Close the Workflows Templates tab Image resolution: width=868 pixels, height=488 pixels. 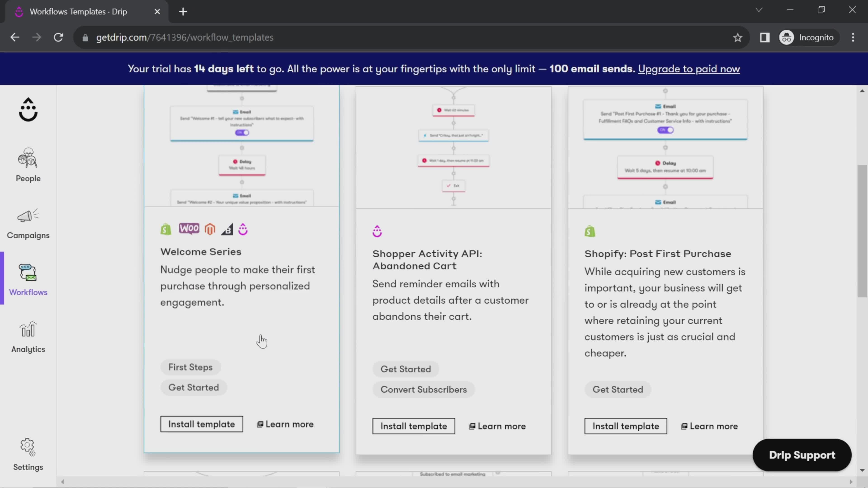(157, 12)
